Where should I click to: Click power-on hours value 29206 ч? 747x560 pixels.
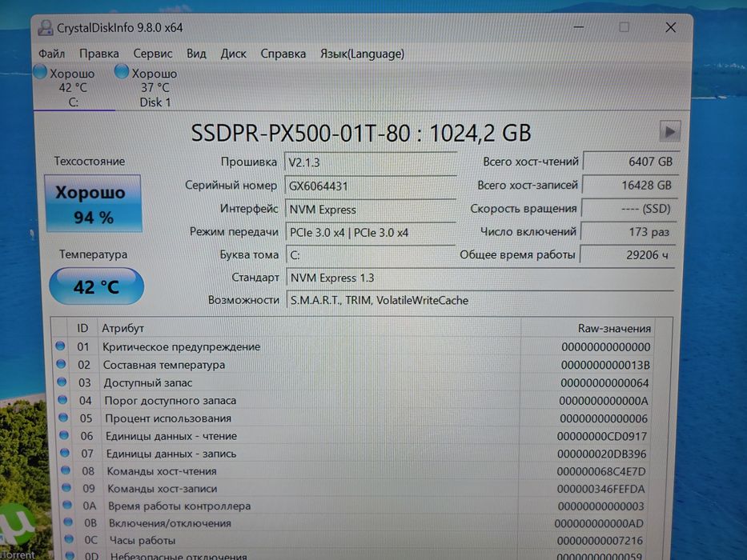pos(627,255)
